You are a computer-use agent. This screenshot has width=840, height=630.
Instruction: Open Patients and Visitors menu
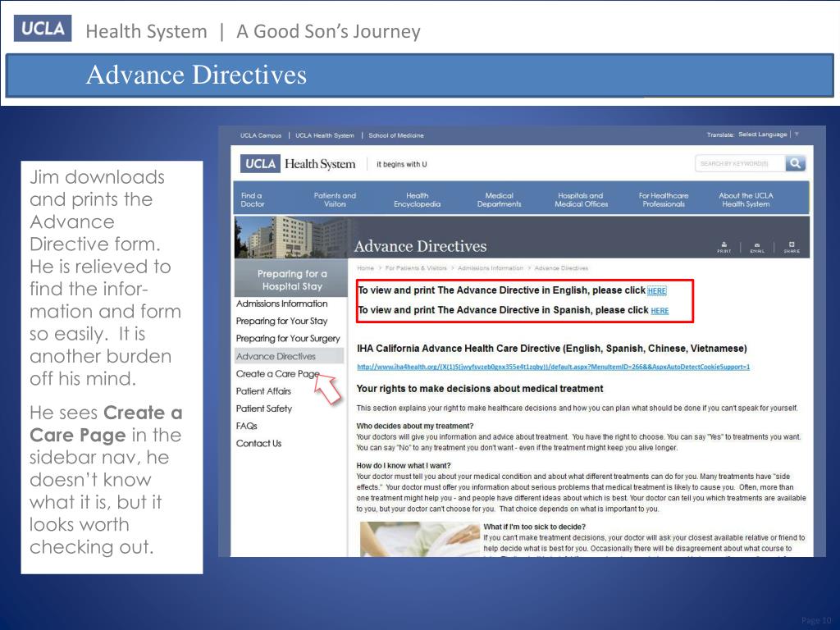pyautogui.click(x=335, y=200)
